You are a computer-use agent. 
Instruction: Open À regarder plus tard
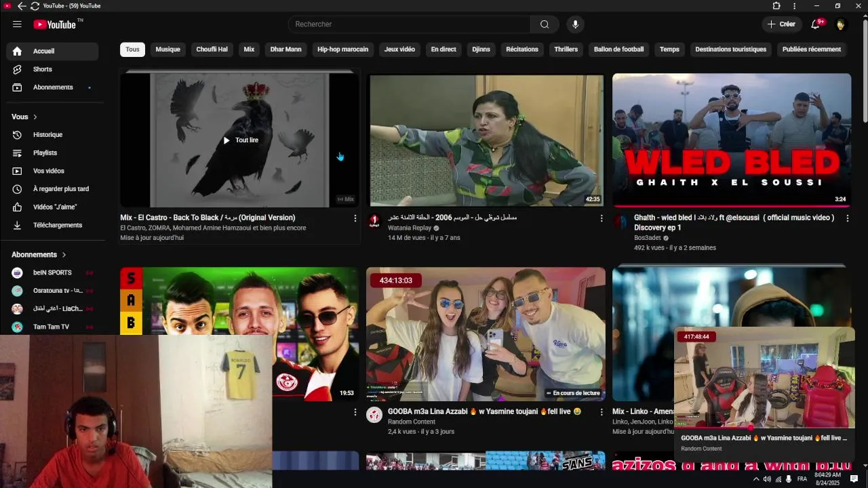[52, 189]
